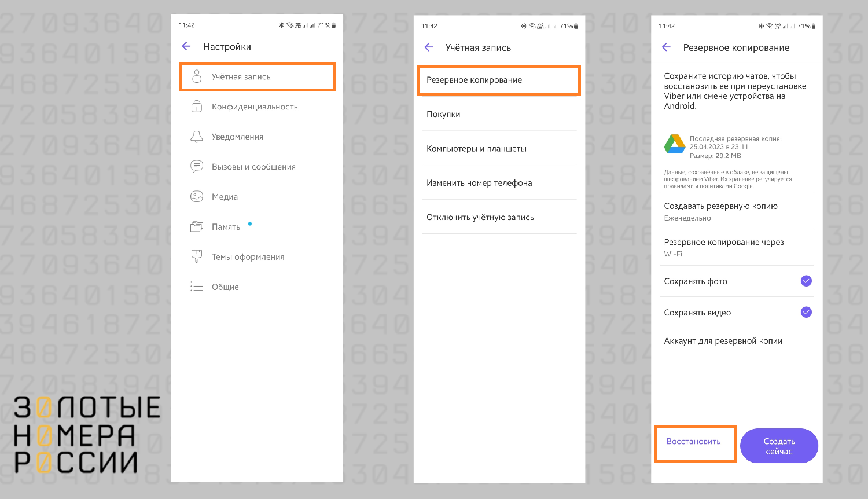This screenshot has width=868, height=499.
Task: Select Покупки in account menu
Action: tap(499, 114)
